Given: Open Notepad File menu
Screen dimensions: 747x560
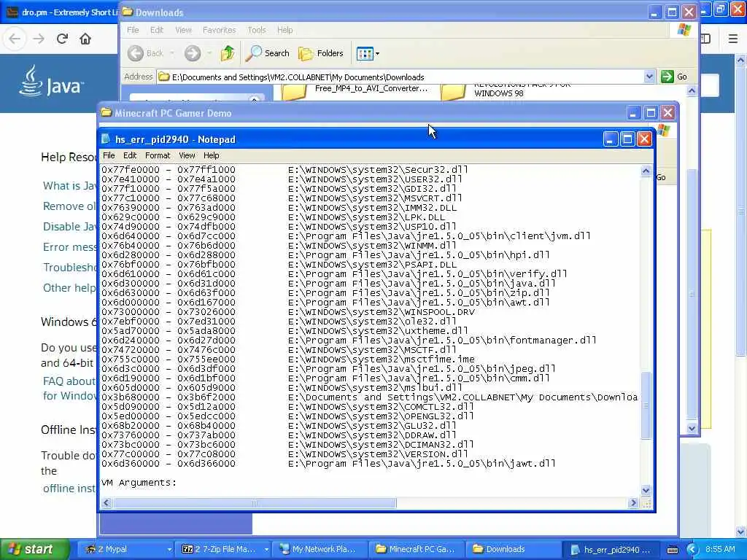Looking at the screenshot, I should pos(109,155).
